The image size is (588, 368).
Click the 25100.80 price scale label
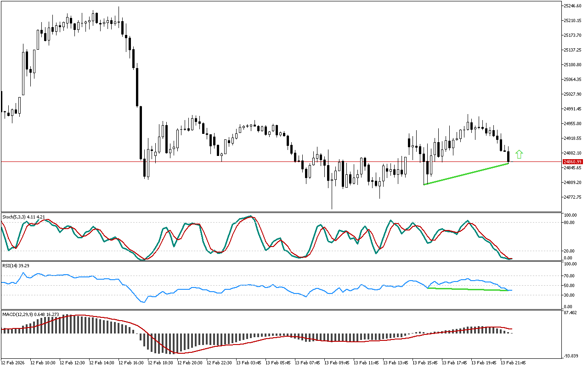tap(572, 64)
